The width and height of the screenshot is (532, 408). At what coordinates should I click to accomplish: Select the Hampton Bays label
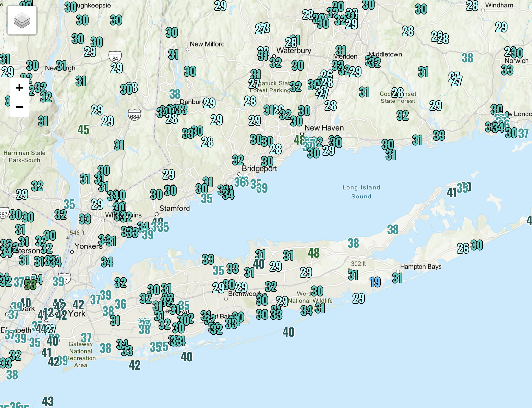pyautogui.click(x=421, y=267)
